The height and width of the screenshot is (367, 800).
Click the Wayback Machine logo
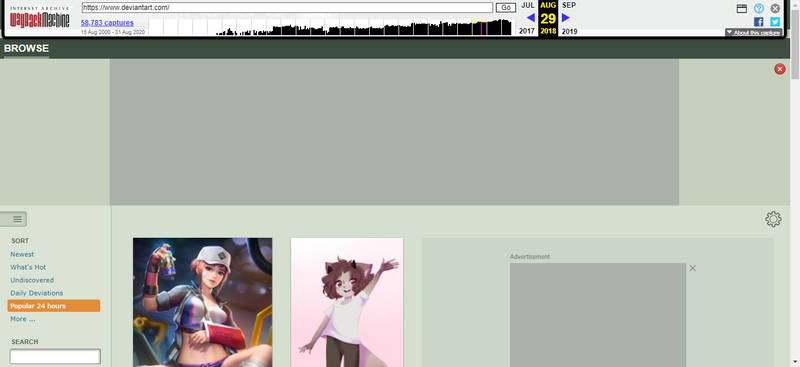click(39, 17)
